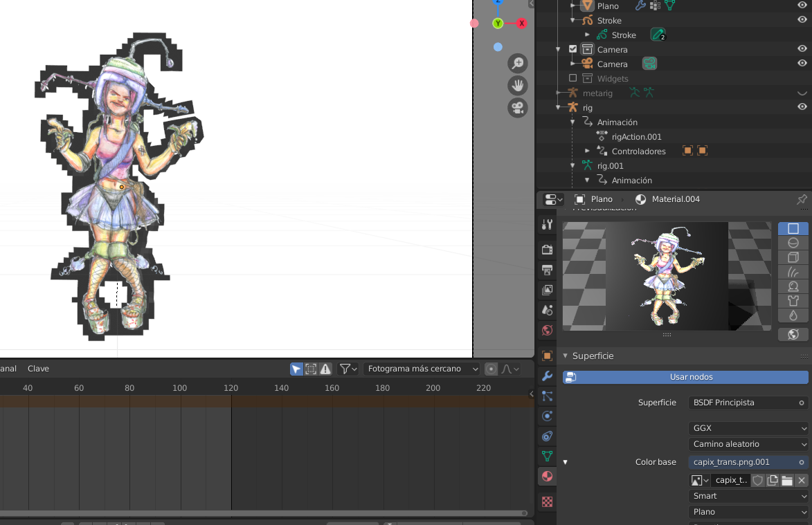Open the View Layer properties icon

pyautogui.click(x=547, y=291)
